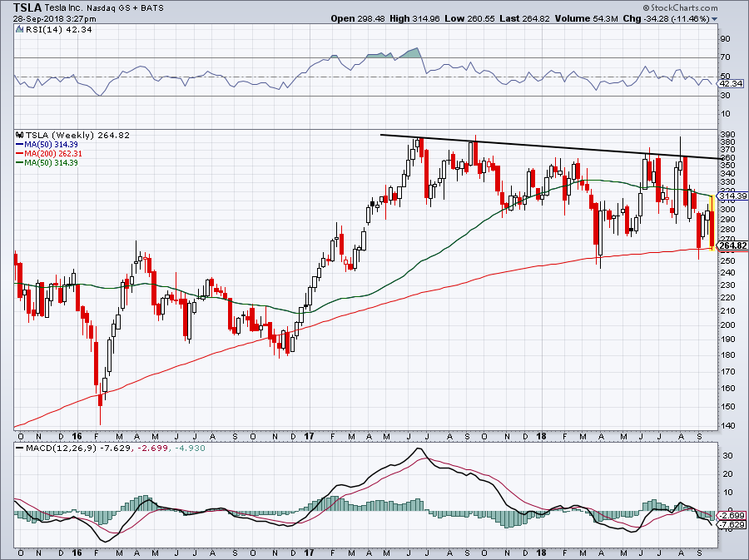Click the last price label 264.82

(x=733, y=245)
